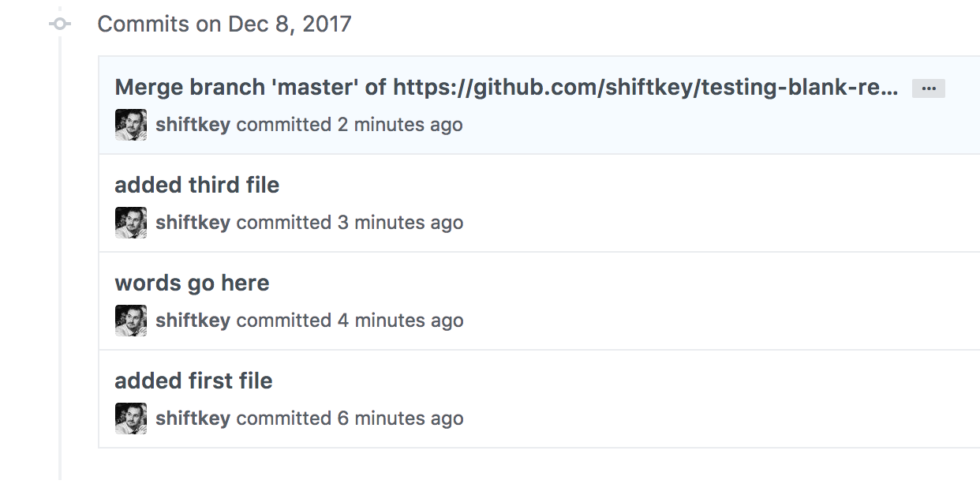The width and height of the screenshot is (980, 488).
Task: Open the branch timeline marker icon
Action: [59, 24]
